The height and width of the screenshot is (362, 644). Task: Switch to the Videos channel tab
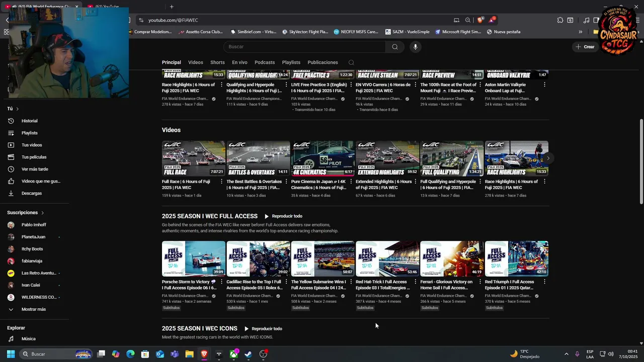196,62
